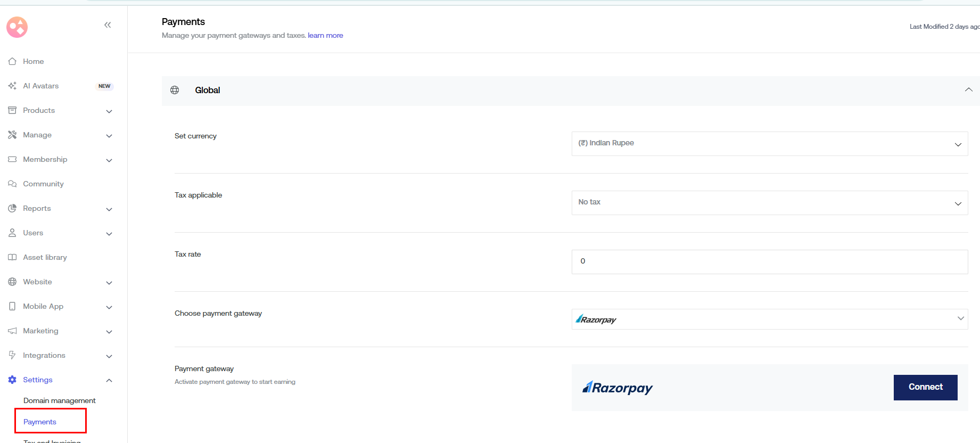The image size is (980, 443).
Task: Click the Global globe icon
Action: coord(175,91)
